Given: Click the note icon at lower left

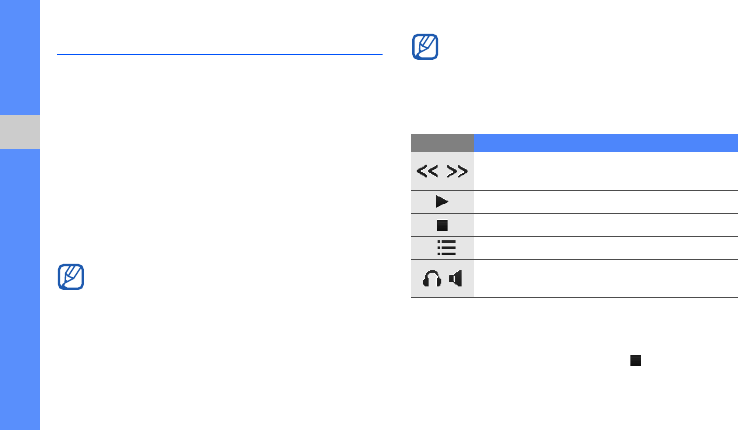Looking at the screenshot, I should coord(72,277).
